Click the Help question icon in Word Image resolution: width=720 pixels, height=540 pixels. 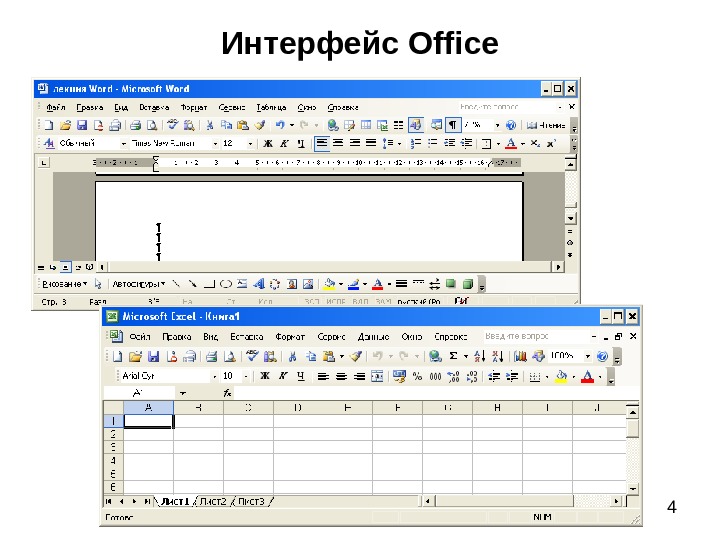tap(511, 125)
